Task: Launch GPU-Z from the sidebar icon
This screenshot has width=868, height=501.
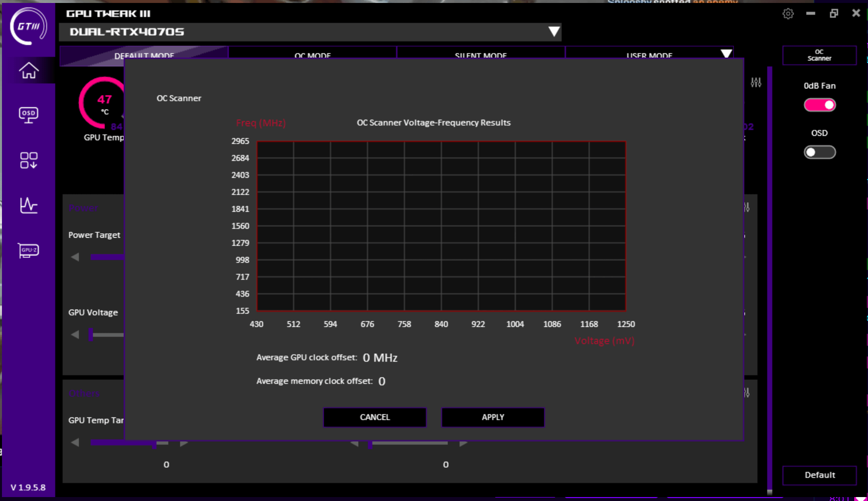Action: pyautogui.click(x=29, y=250)
